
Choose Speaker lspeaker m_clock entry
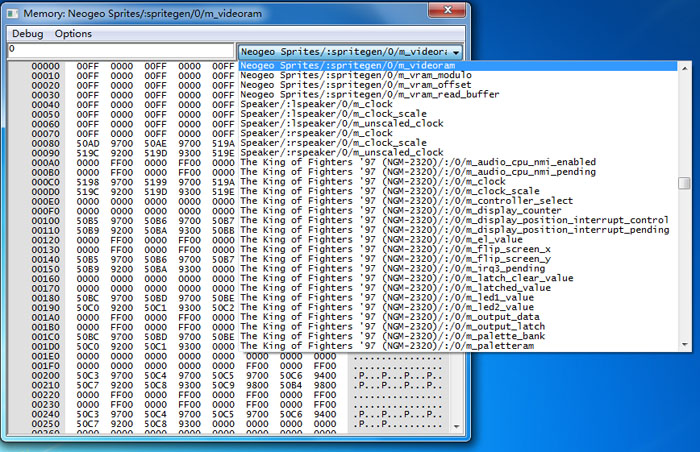click(458, 104)
